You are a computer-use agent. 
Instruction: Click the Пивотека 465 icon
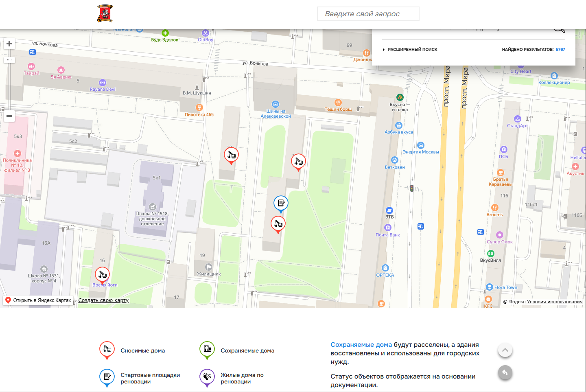tap(199, 107)
